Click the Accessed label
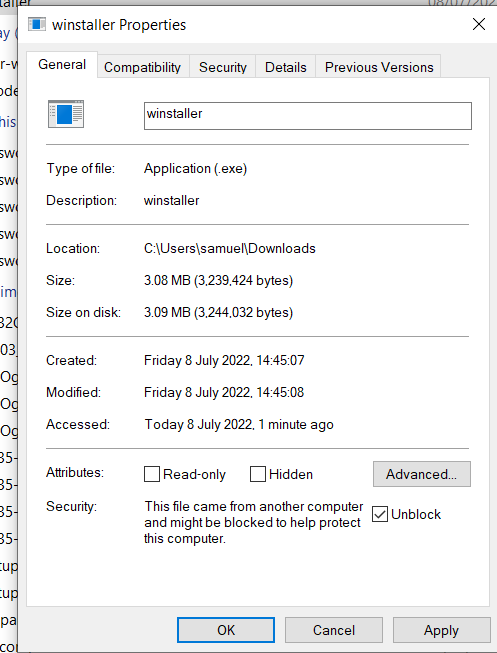The height and width of the screenshot is (653, 497). pyautogui.click(x=78, y=424)
